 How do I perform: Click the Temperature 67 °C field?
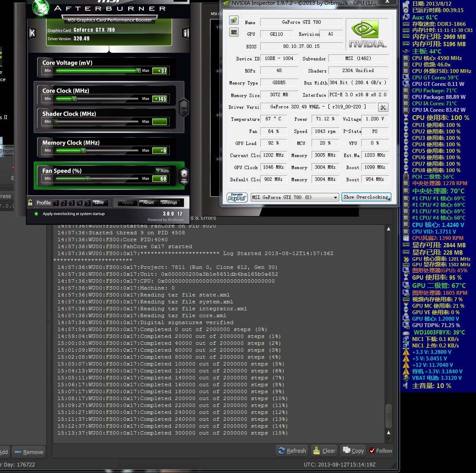click(x=273, y=119)
